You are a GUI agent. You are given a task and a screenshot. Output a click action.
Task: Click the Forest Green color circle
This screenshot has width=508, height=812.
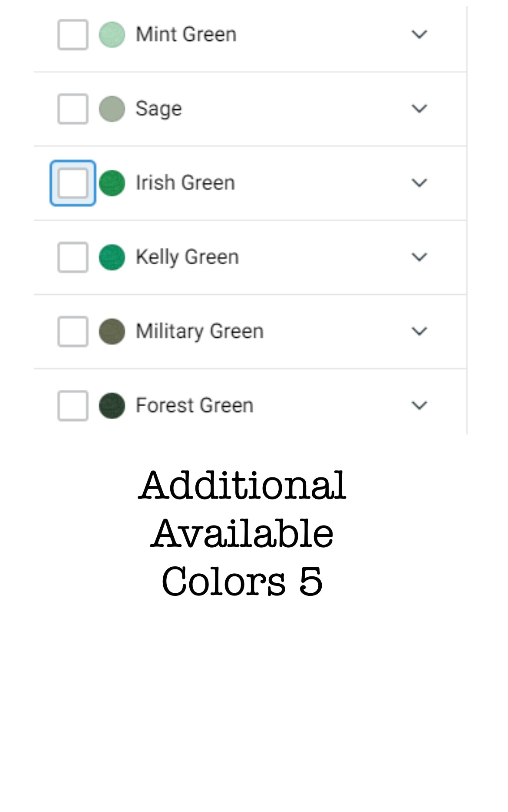[112, 406]
